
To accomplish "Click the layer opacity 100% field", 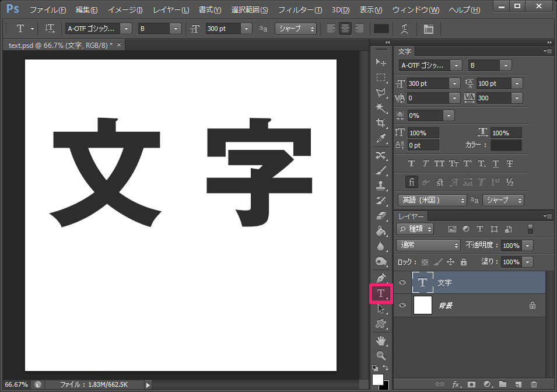I will tap(511, 246).
